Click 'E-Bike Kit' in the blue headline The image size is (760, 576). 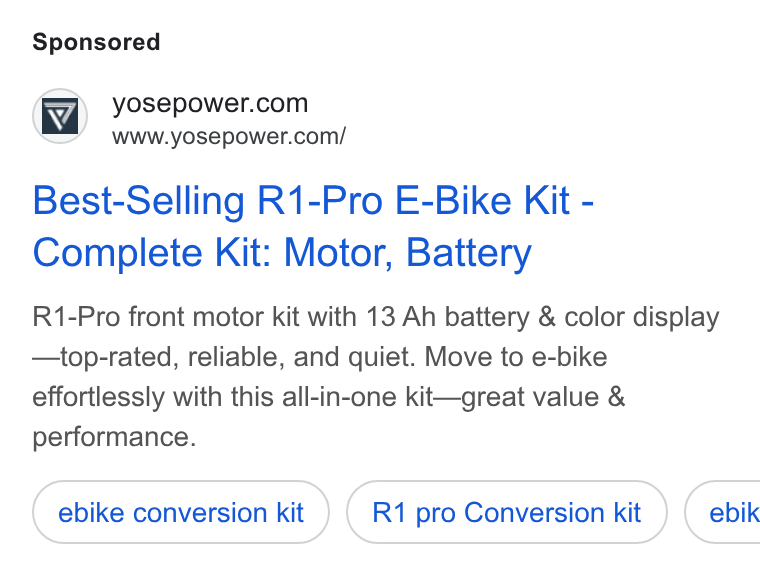(482, 200)
